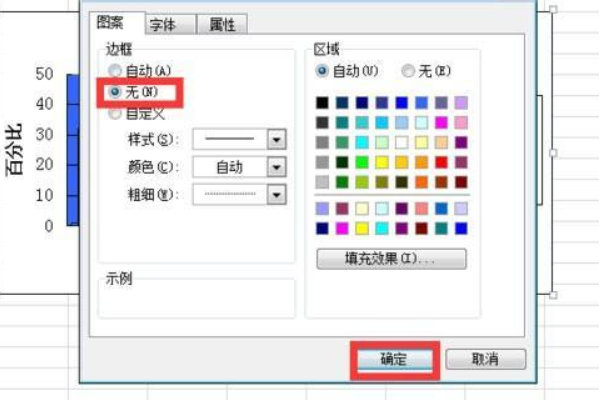Click the 百分比 axis title on the chart

(15, 149)
